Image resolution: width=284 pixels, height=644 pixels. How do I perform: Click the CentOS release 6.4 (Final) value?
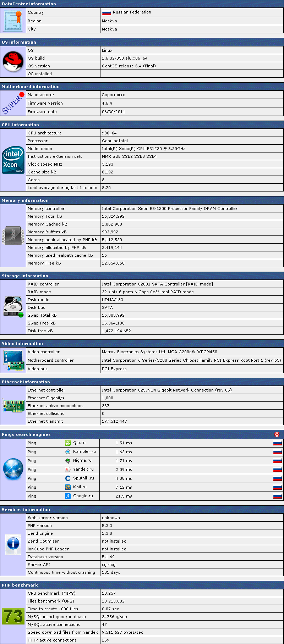coord(129,66)
